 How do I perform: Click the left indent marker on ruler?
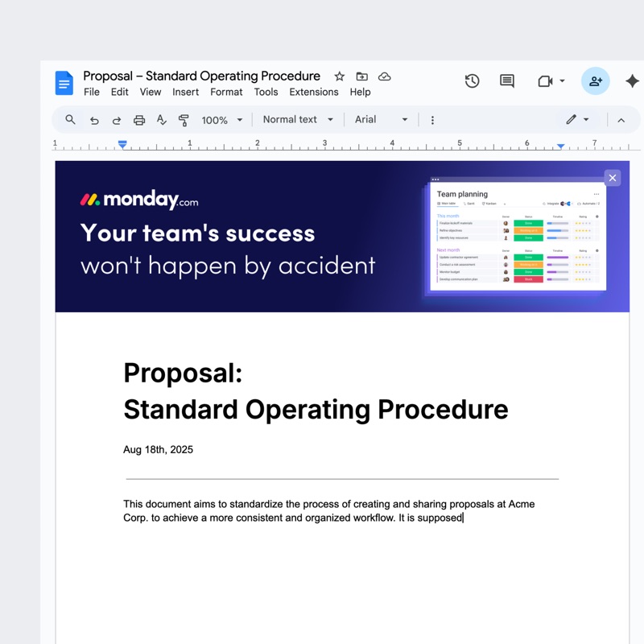122,144
